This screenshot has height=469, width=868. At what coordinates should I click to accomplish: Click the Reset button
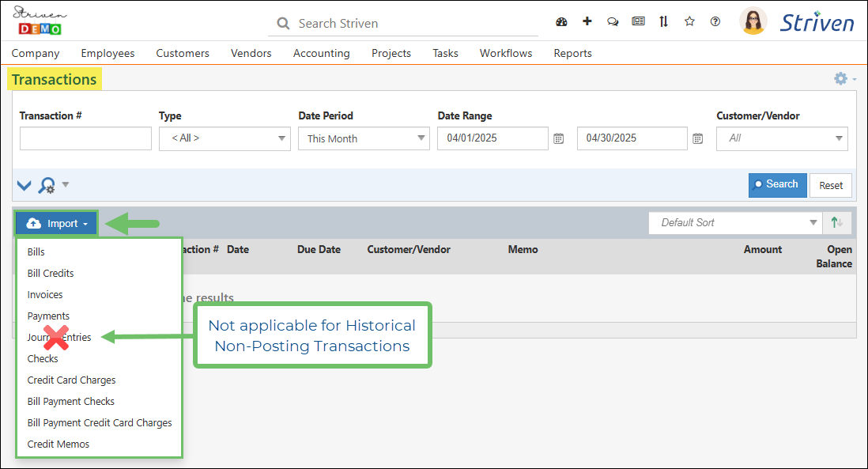[x=831, y=186]
